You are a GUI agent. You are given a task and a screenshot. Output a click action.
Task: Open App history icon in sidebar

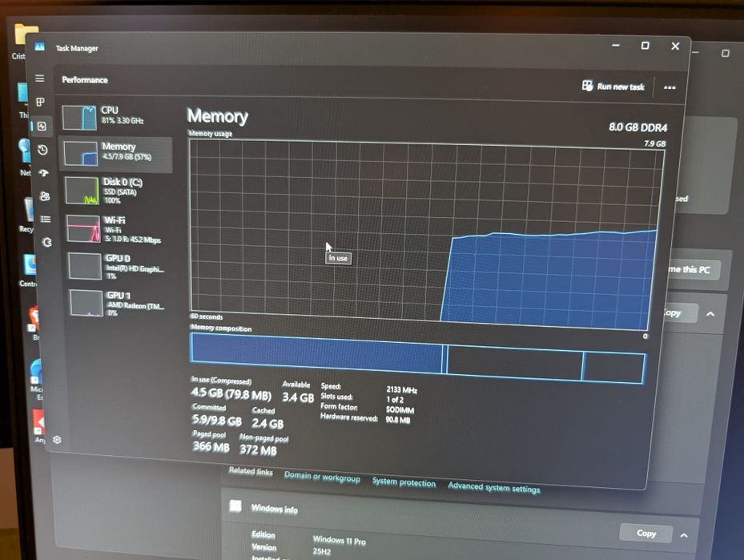click(42, 150)
